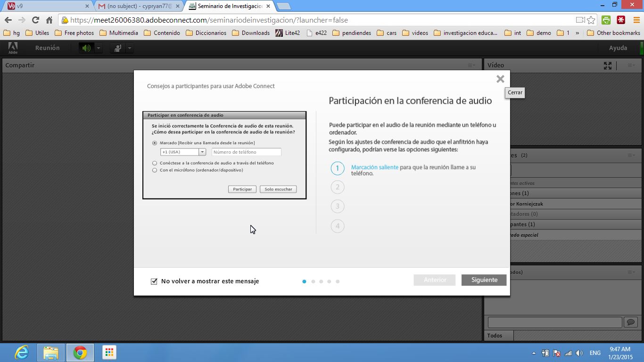Image resolution: width=644 pixels, height=362 pixels.
Task: Send chat message with bubble icon
Action: [x=630, y=322]
